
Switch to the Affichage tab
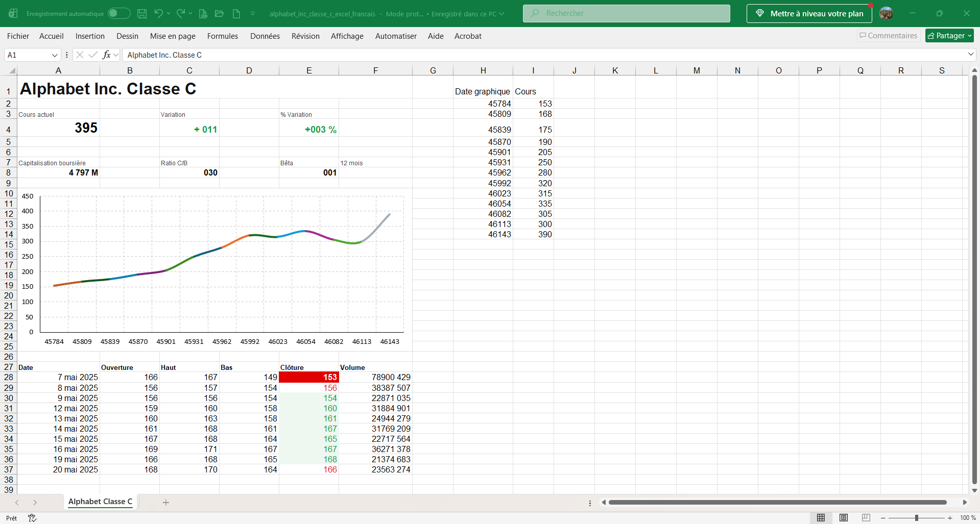(x=347, y=36)
